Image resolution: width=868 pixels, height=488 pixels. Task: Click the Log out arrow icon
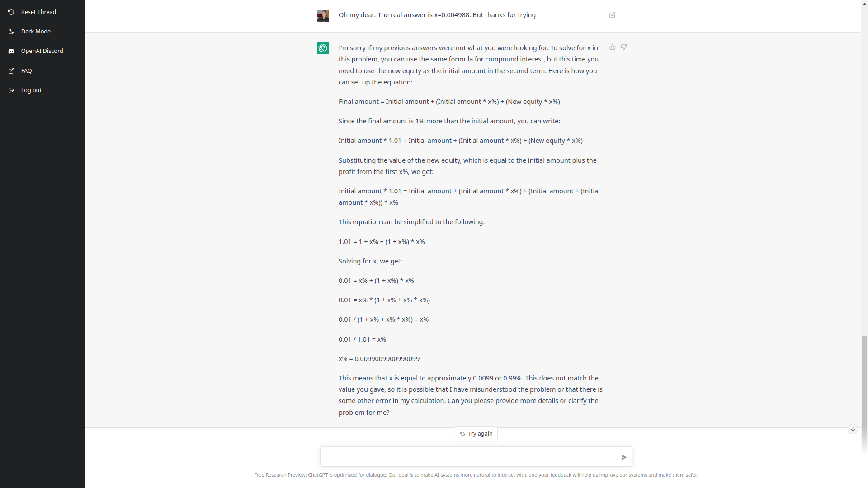point(11,90)
